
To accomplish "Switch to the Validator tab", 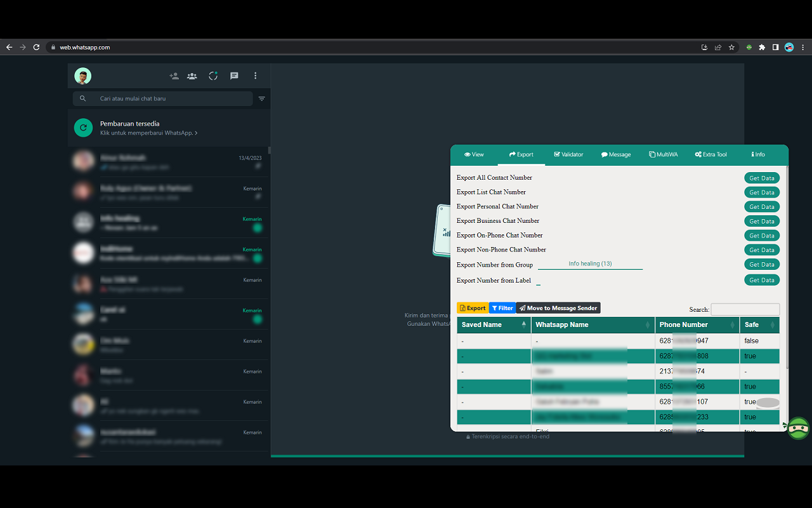I will tap(568, 154).
